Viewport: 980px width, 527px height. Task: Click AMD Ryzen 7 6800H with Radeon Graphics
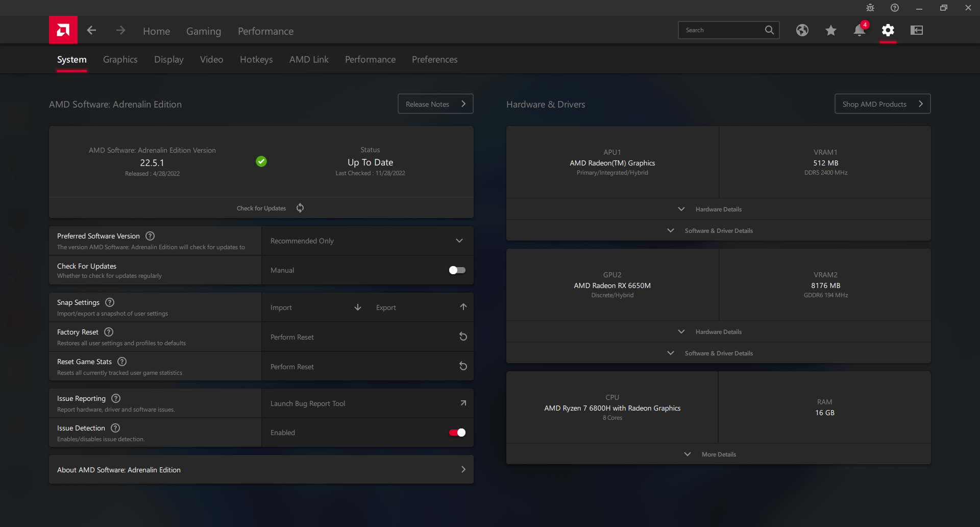click(612, 408)
